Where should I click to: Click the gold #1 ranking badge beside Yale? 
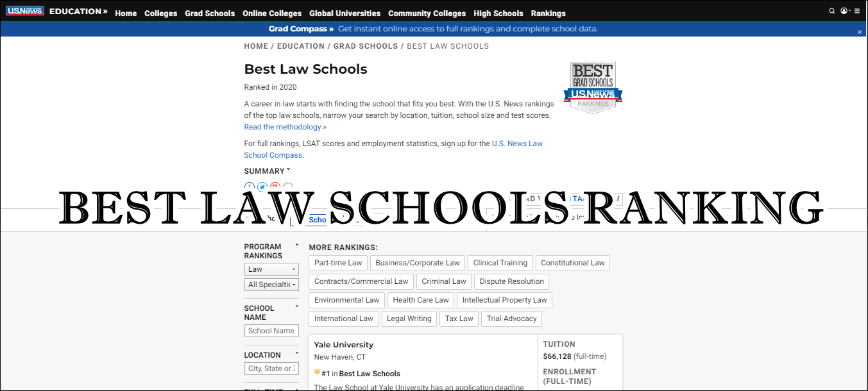(x=317, y=372)
